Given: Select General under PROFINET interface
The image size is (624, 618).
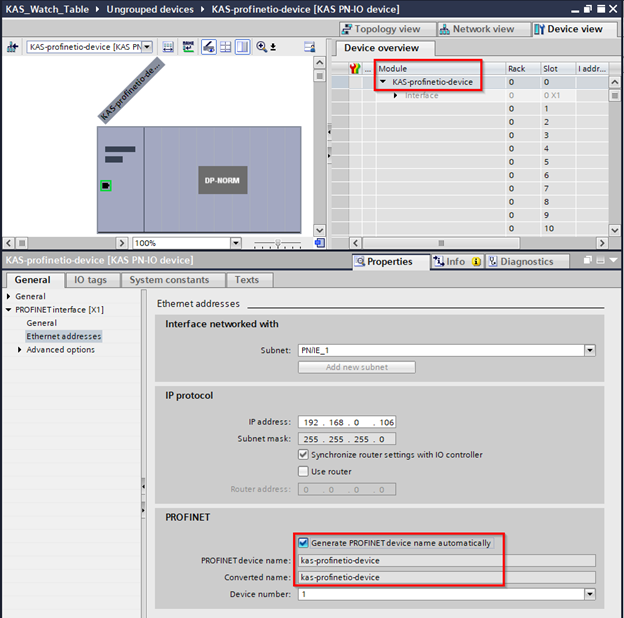Looking at the screenshot, I should [42, 323].
